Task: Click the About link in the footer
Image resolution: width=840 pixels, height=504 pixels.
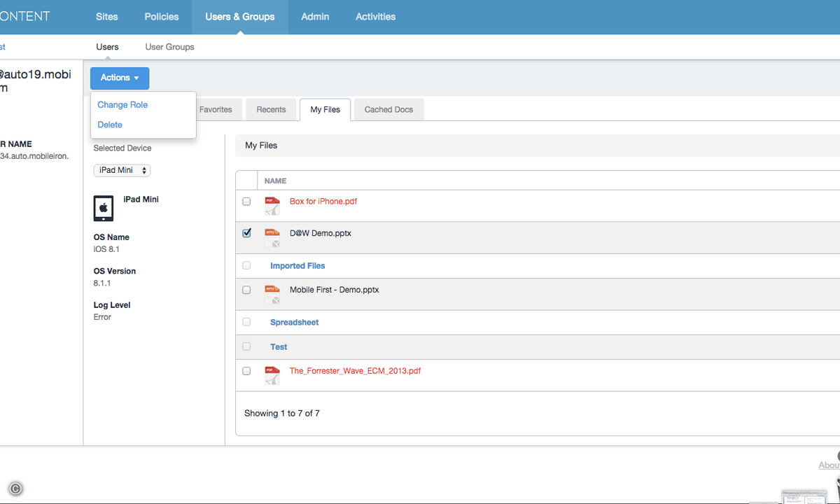Action: coord(829,465)
